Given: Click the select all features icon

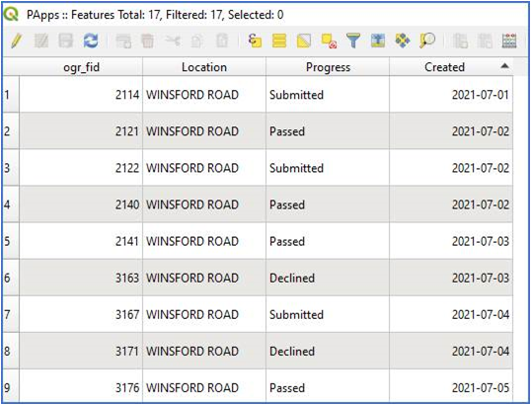Looking at the screenshot, I should point(279,41).
